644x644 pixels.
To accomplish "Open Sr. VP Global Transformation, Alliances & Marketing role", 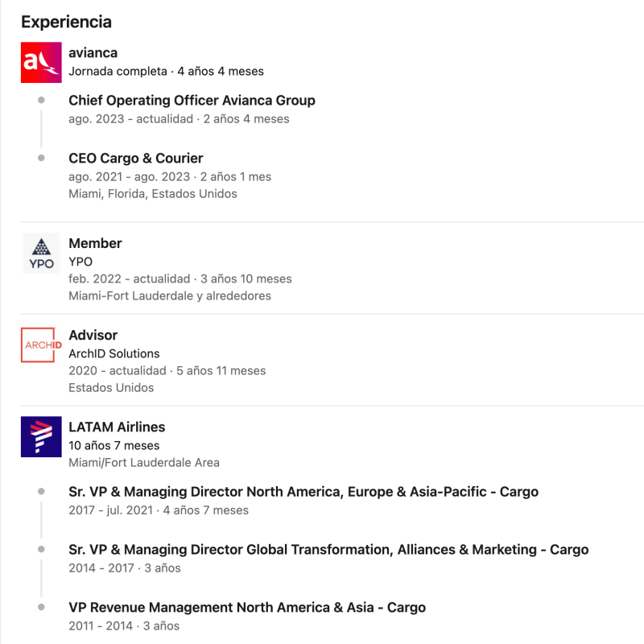I will 328,550.
